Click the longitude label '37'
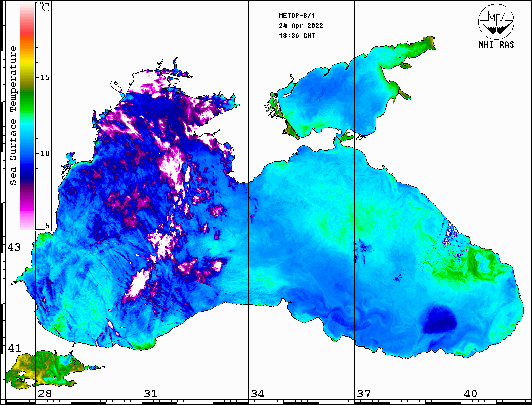The image size is (532, 405). coord(364,394)
